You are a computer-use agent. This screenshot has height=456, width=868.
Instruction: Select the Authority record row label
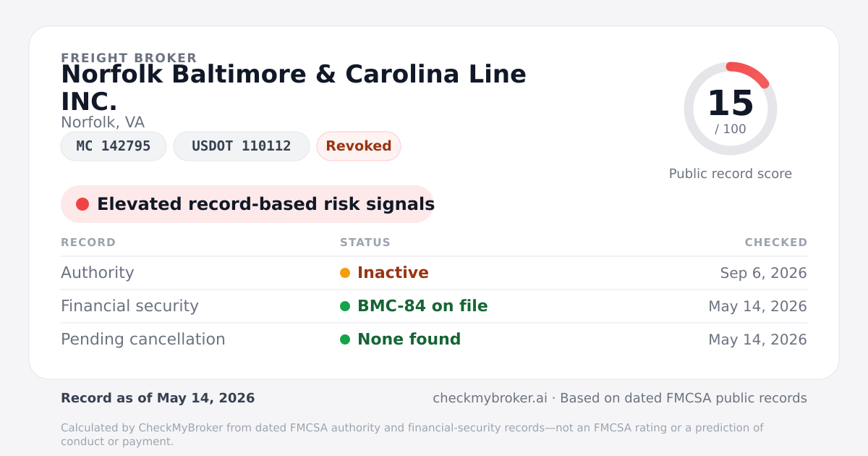click(x=98, y=273)
